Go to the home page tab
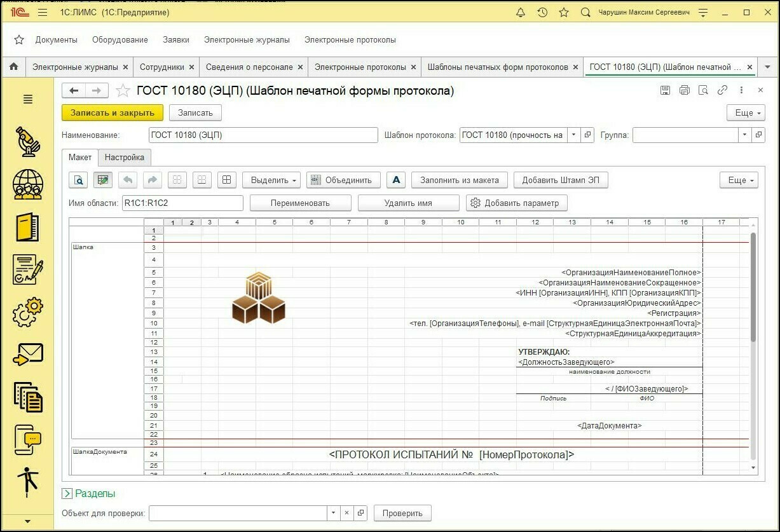Image resolution: width=780 pixels, height=532 pixels. (13, 67)
